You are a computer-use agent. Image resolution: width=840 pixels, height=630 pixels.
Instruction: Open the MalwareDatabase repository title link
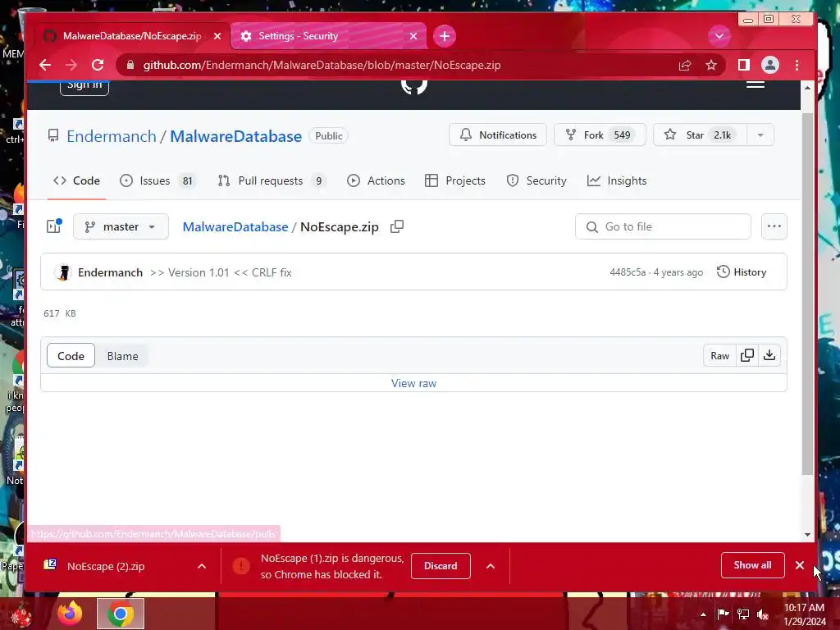coord(235,137)
